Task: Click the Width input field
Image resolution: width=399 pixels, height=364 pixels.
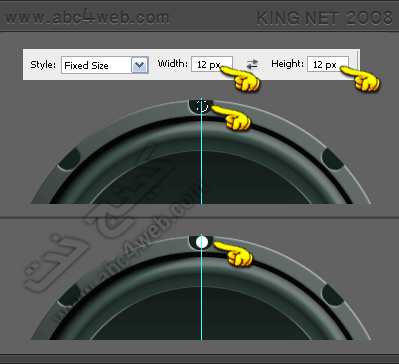Action: tap(212, 64)
